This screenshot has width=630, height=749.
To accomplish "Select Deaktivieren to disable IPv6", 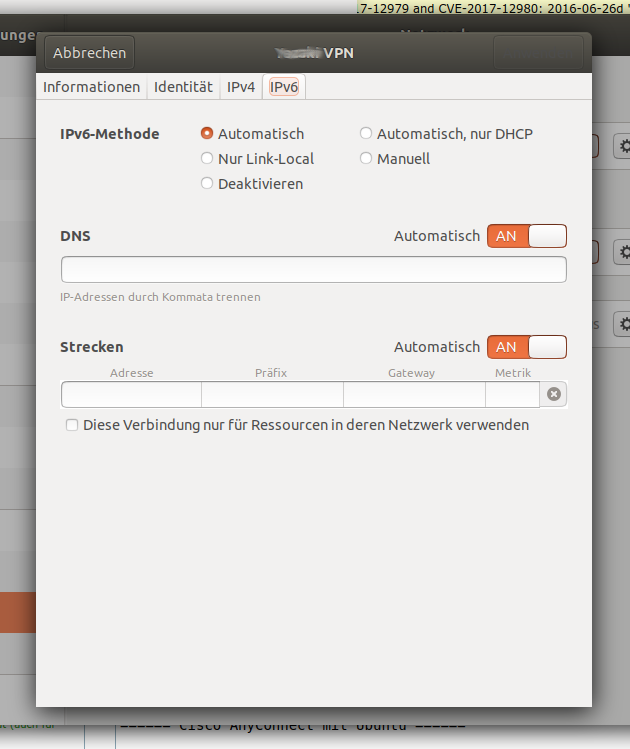I will click(x=208, y=183).
